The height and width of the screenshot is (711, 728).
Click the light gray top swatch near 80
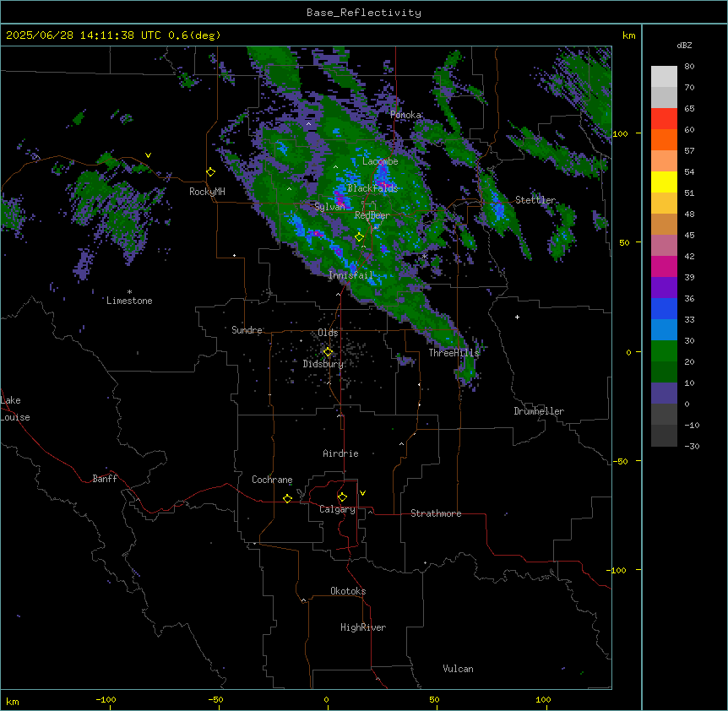(664, 77)
